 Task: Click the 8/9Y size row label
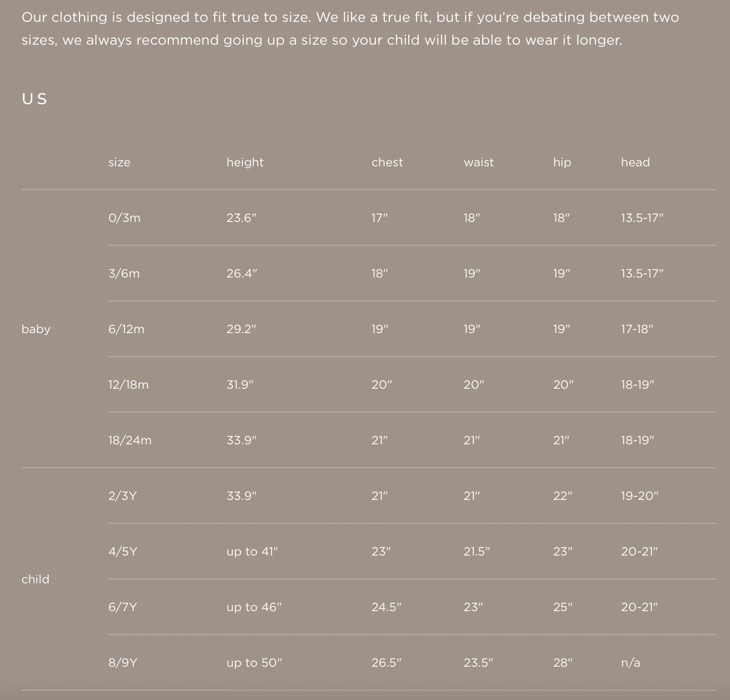tap(123, 663)
